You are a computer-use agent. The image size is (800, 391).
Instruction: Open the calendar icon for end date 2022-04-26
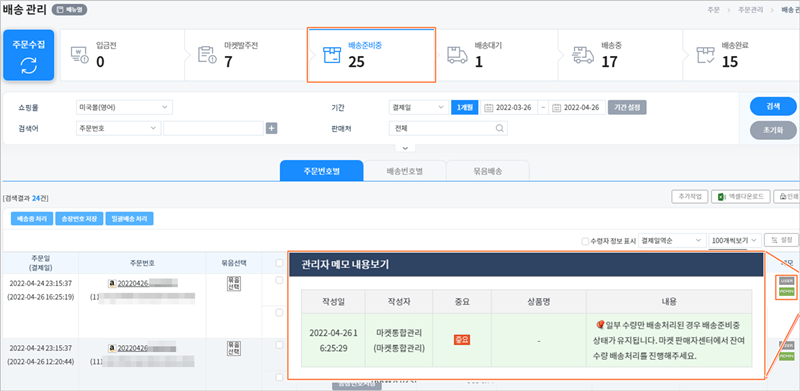[x=557, y=108]
